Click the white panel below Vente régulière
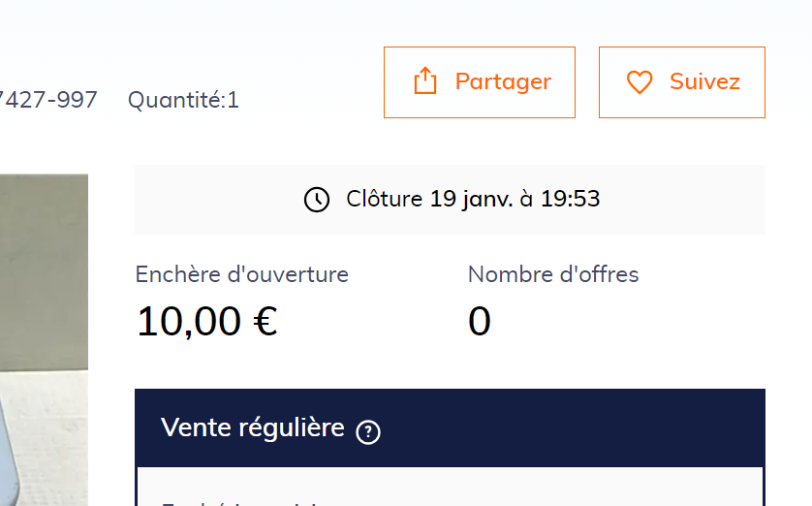812x506 pixels. coord(450,487)
